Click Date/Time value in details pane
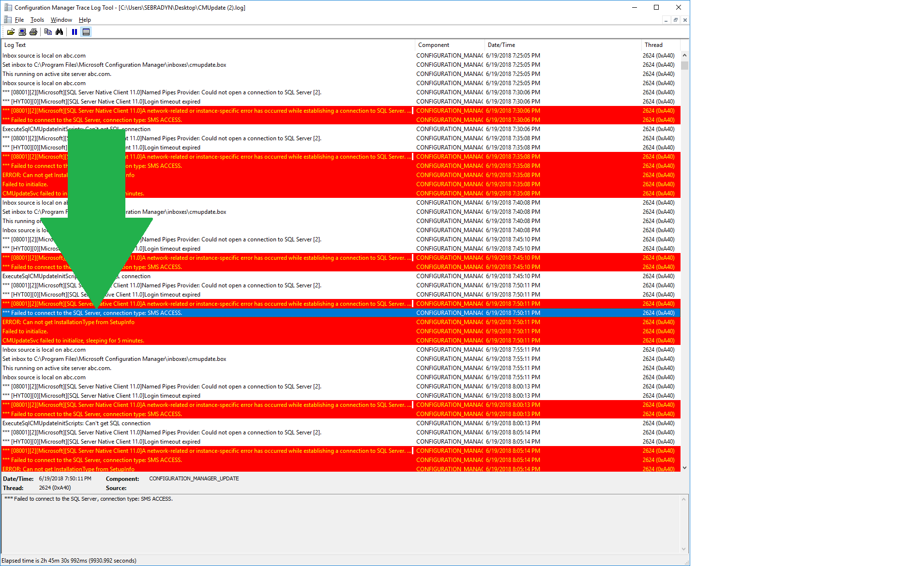This screenshot has height=566, width=924. (65, 478)
